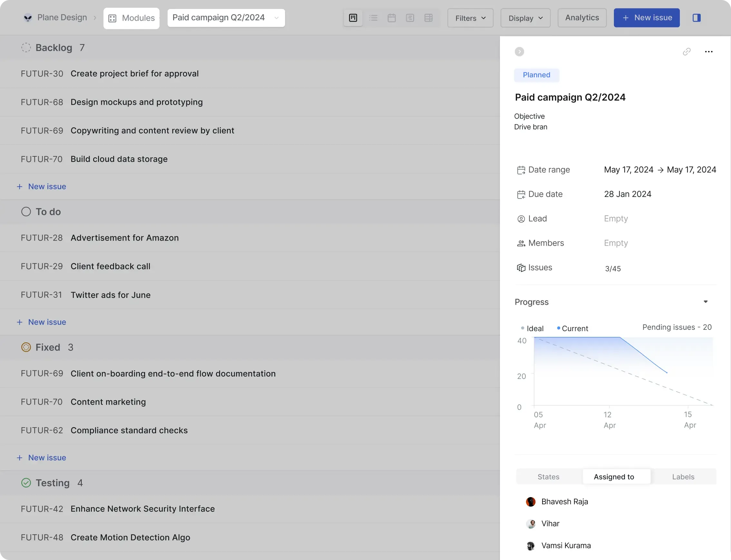Image resolution: width=731 pixels, height=560 pixels.
Task: Switch to Kanban board layout
Action: pos(353,18)
